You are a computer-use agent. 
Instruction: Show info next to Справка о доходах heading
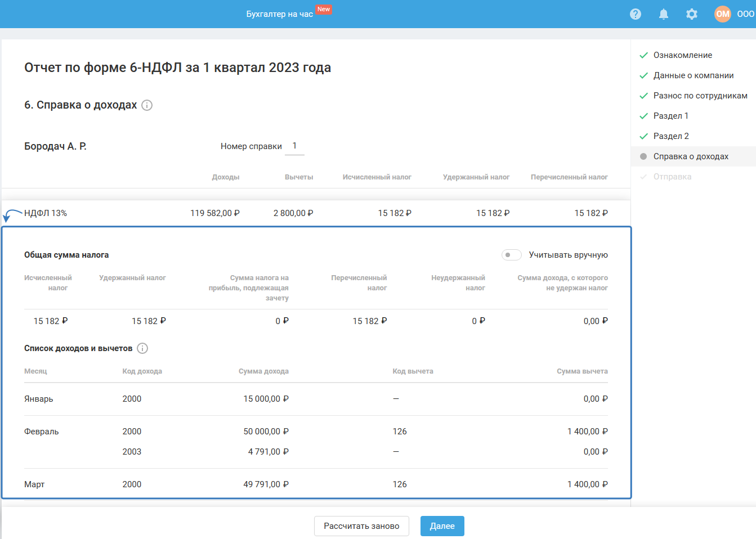pyautogui.click(x=147, y=105)
